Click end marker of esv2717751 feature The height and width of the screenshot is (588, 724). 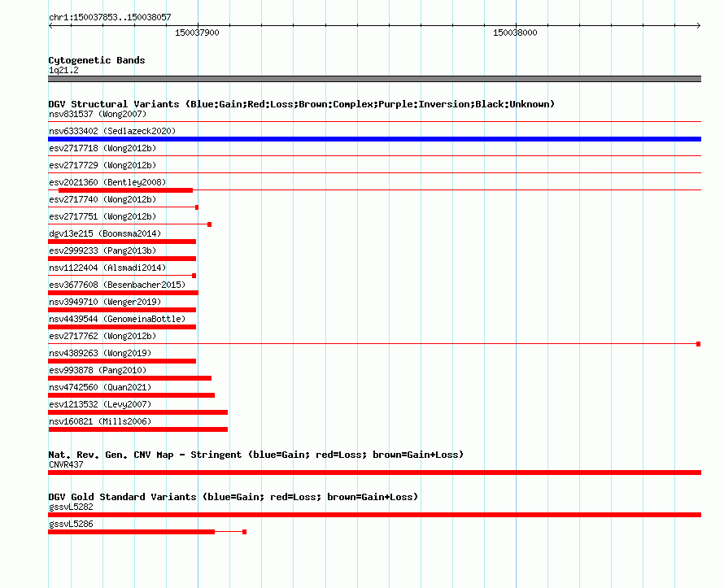click(x=210, y=224)
